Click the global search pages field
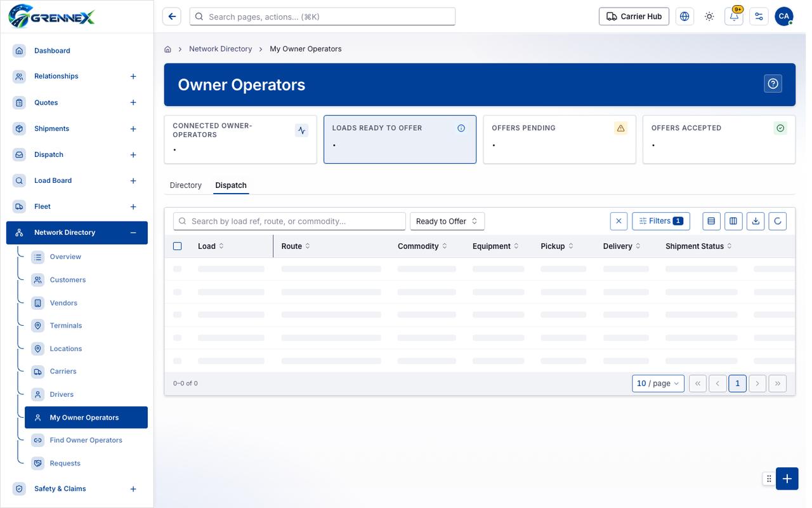 (322, 17)
